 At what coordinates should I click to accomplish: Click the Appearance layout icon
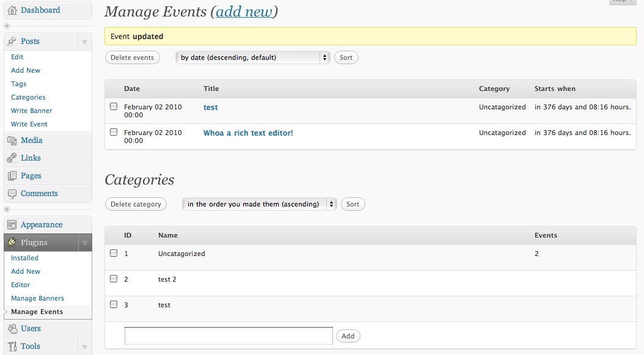click(12, 225)
